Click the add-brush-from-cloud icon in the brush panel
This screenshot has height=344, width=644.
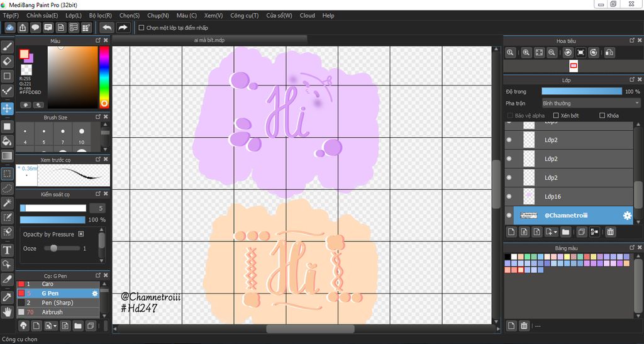[24, 326]
